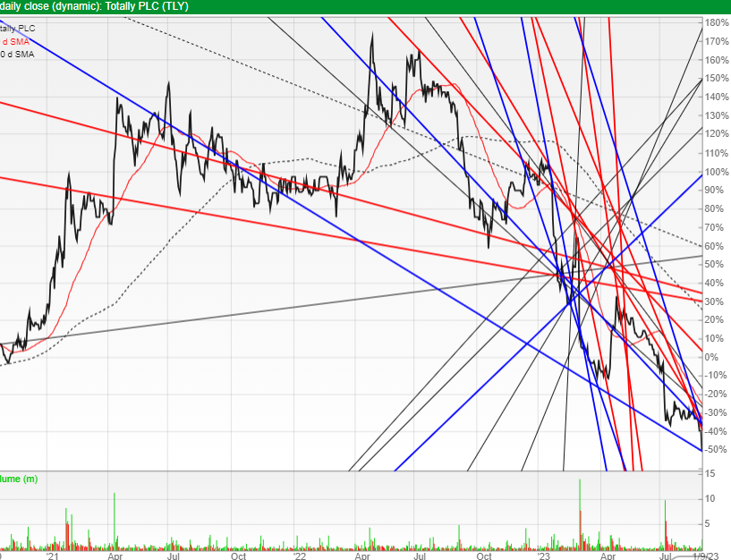The width and height of the screenshot is (731, 560).
Task: Click the chart title 'Totally PLC (TLY)'
Action: click(x=147, y=6)
